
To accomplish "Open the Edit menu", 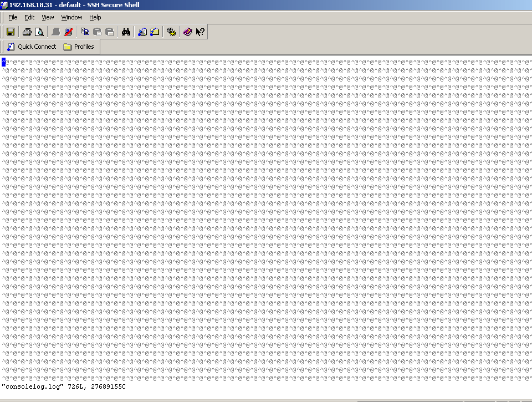I will pyautogui.click(x=29, y=17).
